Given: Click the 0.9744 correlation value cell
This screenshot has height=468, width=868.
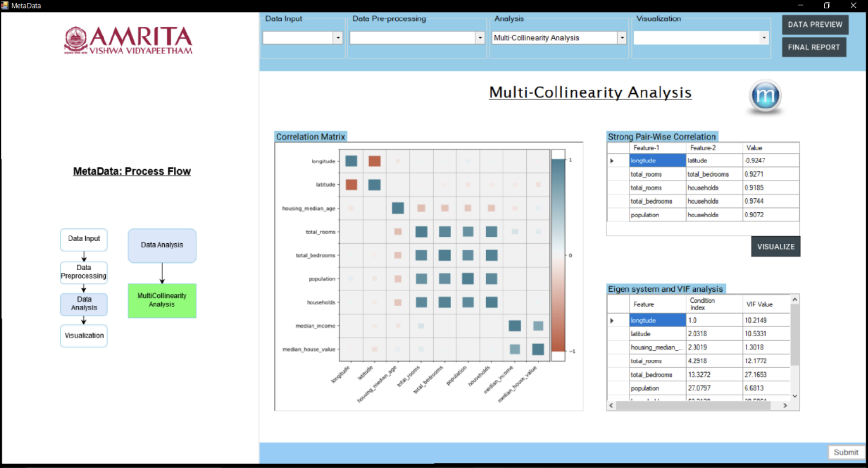Looking at the screenshot, I should [x=770, y=201].
